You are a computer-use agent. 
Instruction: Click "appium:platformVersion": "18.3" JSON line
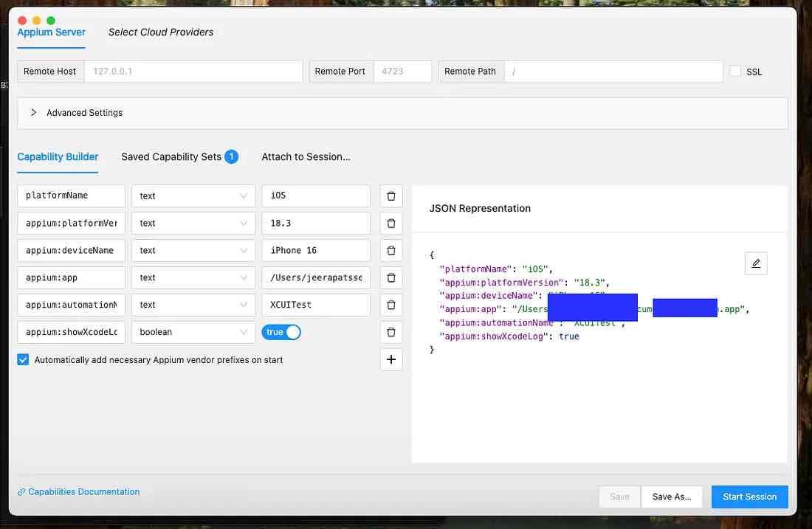524,283
